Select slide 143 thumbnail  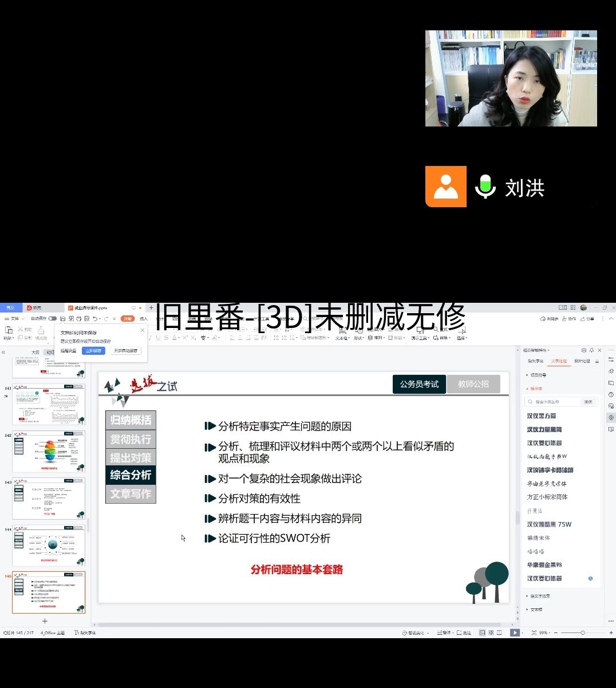click(49, 499)
